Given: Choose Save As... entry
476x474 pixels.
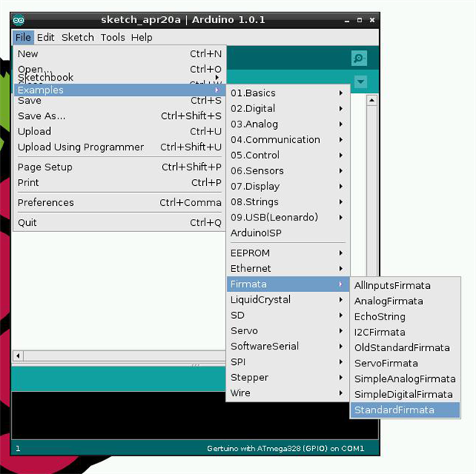Looking at the screenshot, I should (x=120, y=116).
